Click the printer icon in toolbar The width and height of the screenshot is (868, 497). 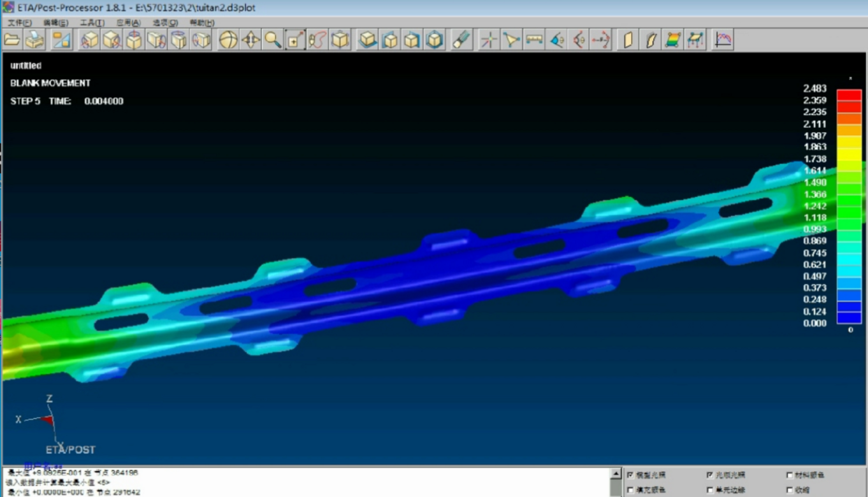pyautogui.click(x=35, y=40)
